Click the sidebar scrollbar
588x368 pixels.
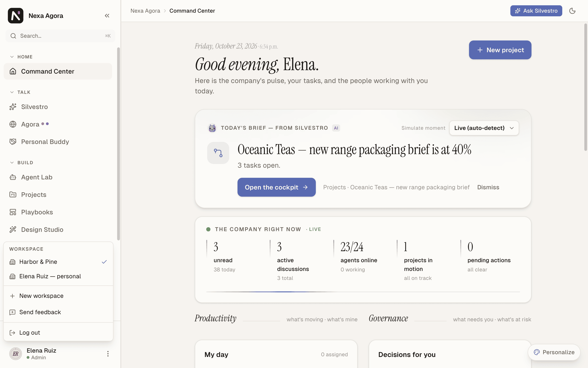point(118,144)
